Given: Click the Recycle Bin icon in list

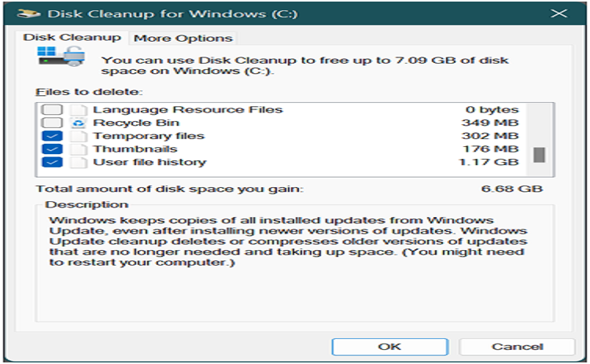Looking at the screenshot, I should tap(78, 123).
